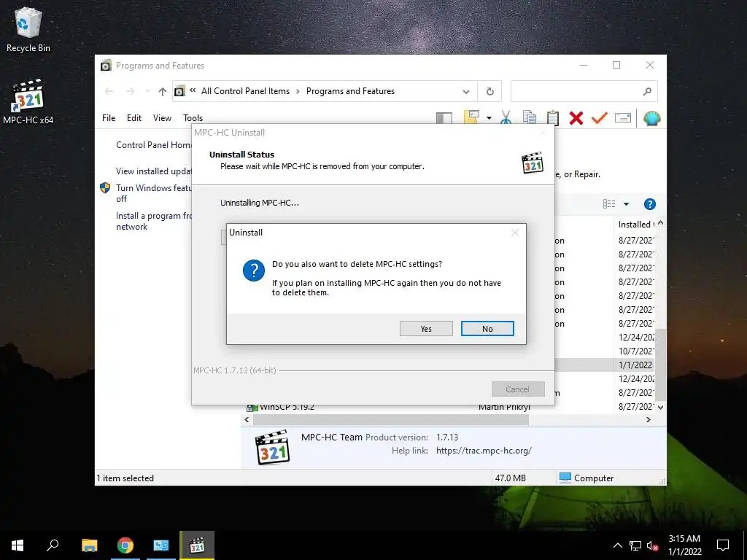Screen dimensions: 747x560
Task: Click the vertical scrollbar thumb in program list
Action: [660, 365]
